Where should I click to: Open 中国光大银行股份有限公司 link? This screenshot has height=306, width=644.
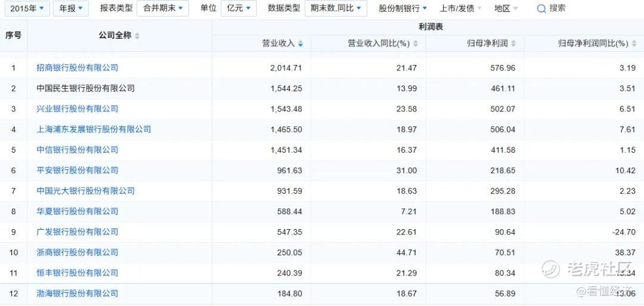85,191
